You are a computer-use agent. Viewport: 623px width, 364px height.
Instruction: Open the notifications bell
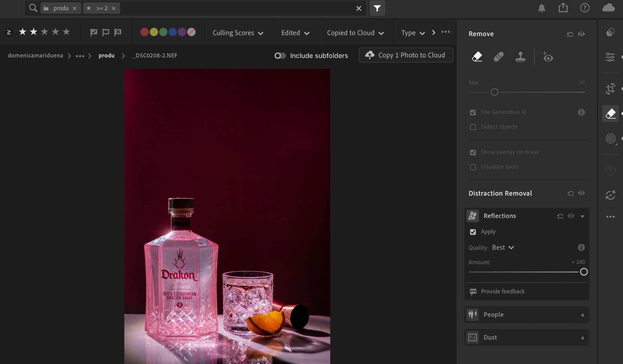pyautogui.click(x=541, y=8)
